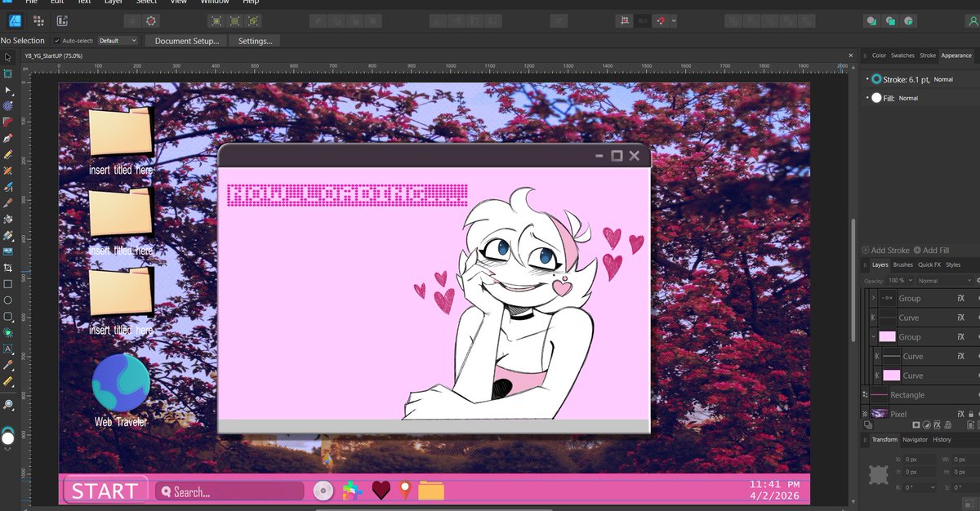Select the Move tool in the tools panel
980x511 pixels.
[x=8, y=57]
